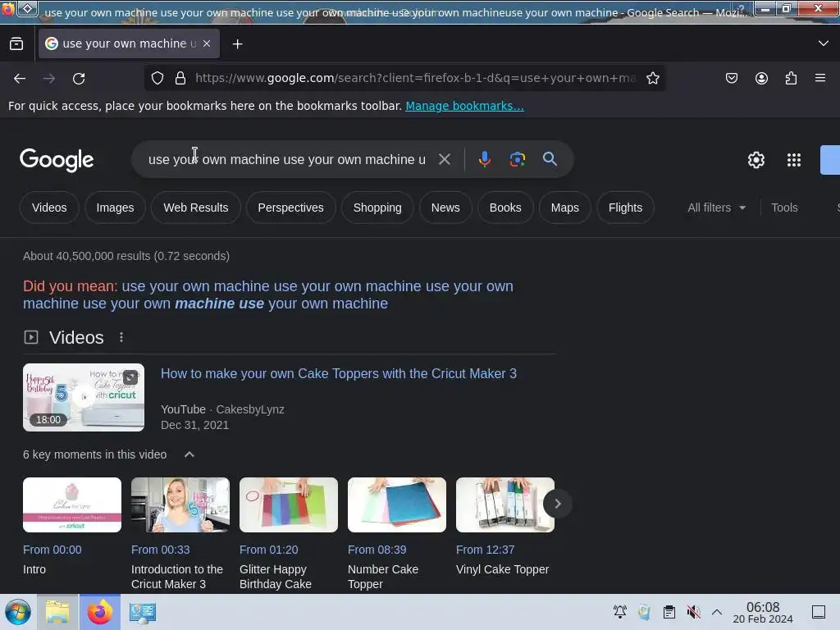Close the 'use your own machine' tab
Viewport: 840px width, 630px height.
coord(207,43)
